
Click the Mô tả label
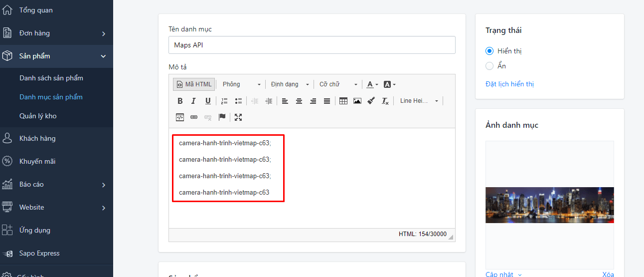pos(177,67)
